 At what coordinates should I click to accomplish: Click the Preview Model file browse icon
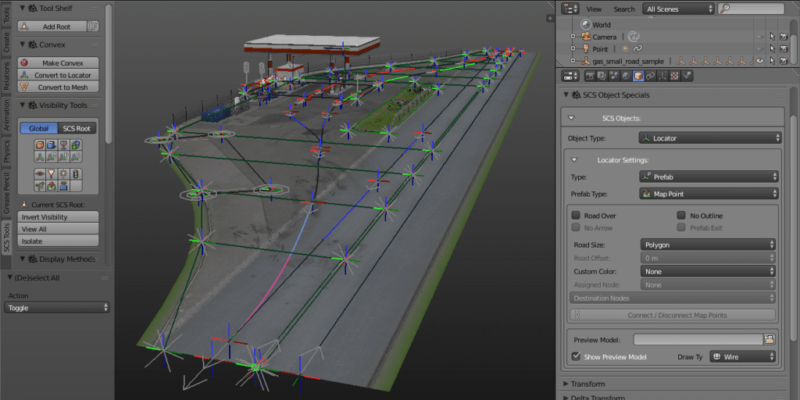pos(769,339)
